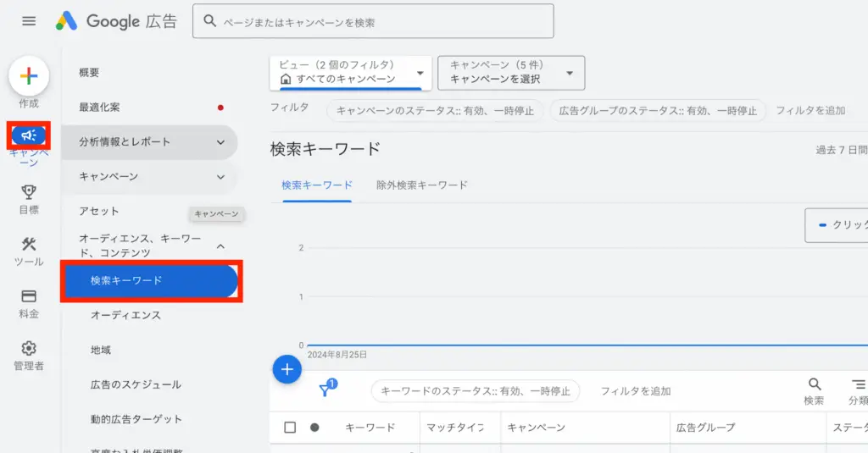The image size is (868, 453).
Task: Open 動的広告ターゲット in the sidebar
Action: pos(136,419)
